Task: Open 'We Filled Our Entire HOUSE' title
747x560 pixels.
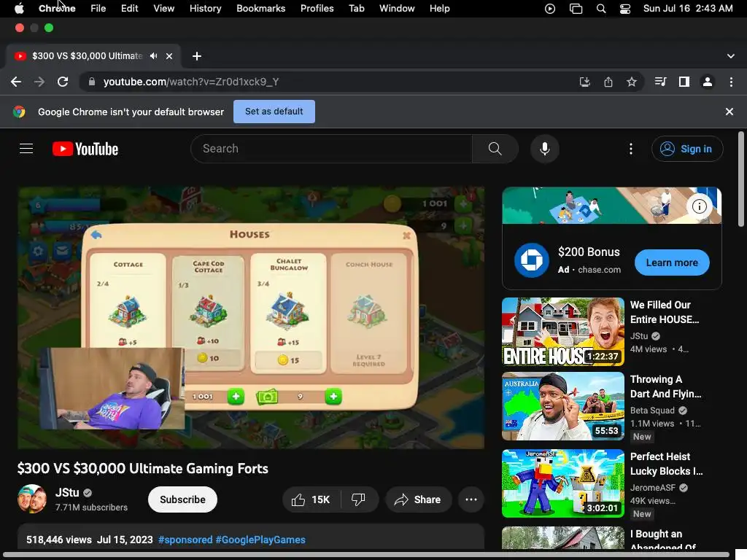Action: (x=665, y=312)
